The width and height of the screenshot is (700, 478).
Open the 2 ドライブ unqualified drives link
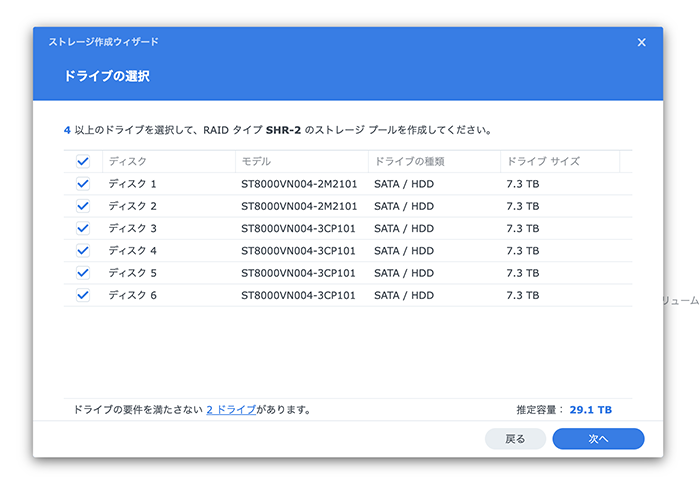[x=231, y=409]
